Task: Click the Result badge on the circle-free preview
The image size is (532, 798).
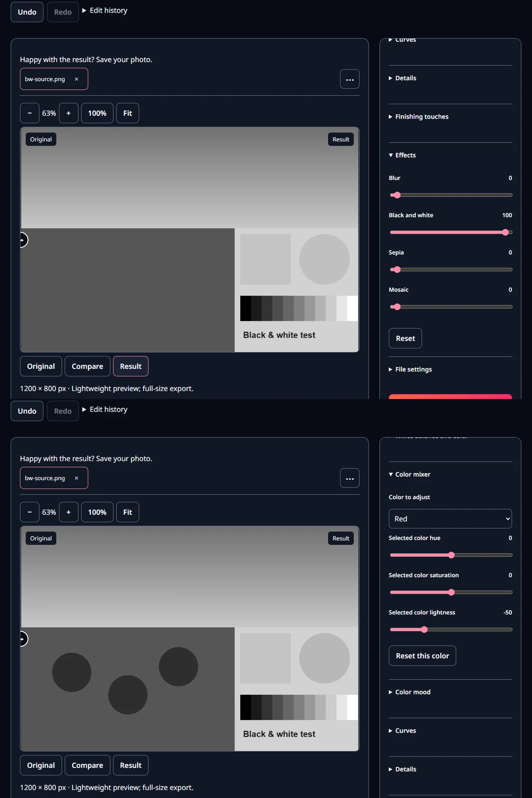Action: coord(341,139)
